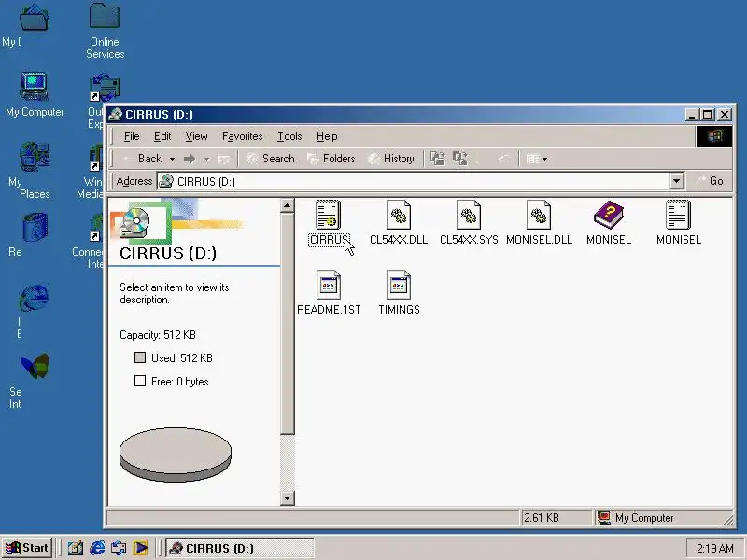The image size is (747, 560).
Task: Click Show Desktop quick launch icon
Action: click(75, 548)
